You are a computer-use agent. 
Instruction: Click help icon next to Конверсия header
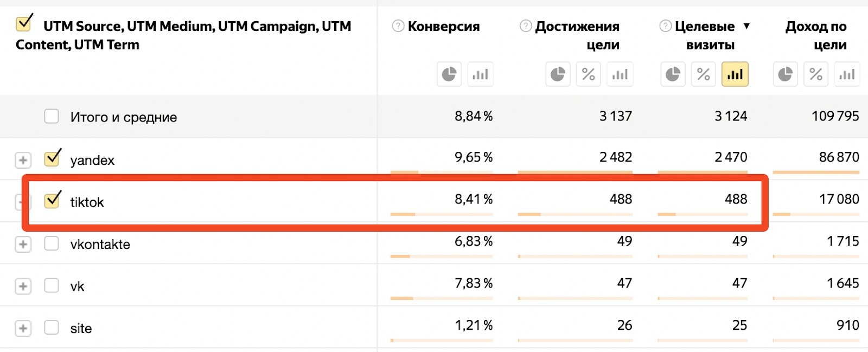click(x=398, y=26)
